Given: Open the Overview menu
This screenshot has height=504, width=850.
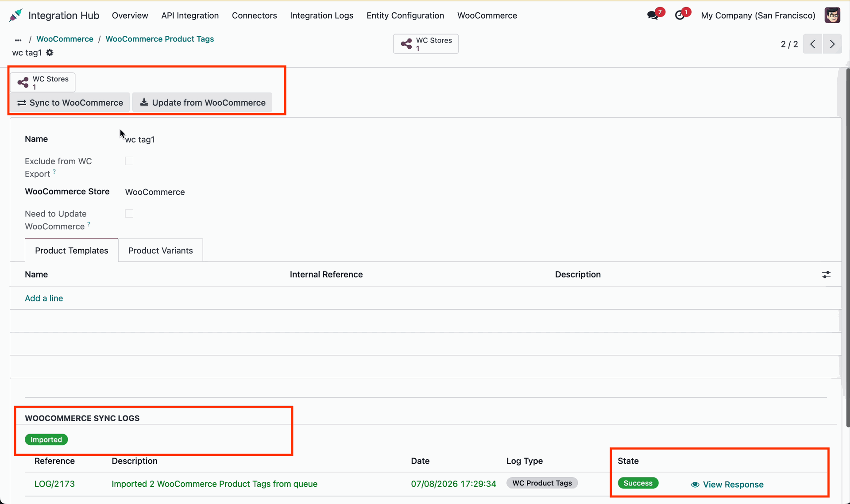Looking at the screenshot, I should 130,15.
